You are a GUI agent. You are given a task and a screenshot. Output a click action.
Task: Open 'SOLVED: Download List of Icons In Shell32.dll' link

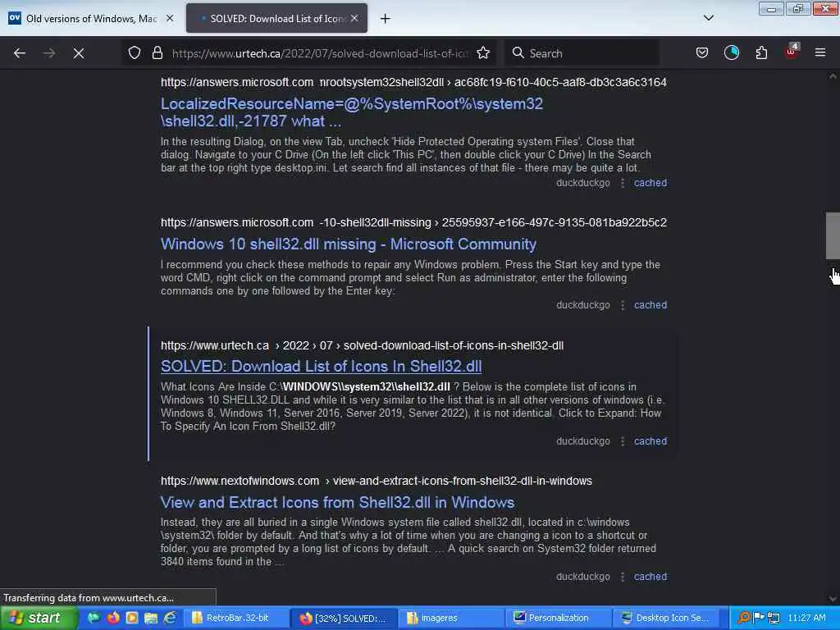point(321,367)
